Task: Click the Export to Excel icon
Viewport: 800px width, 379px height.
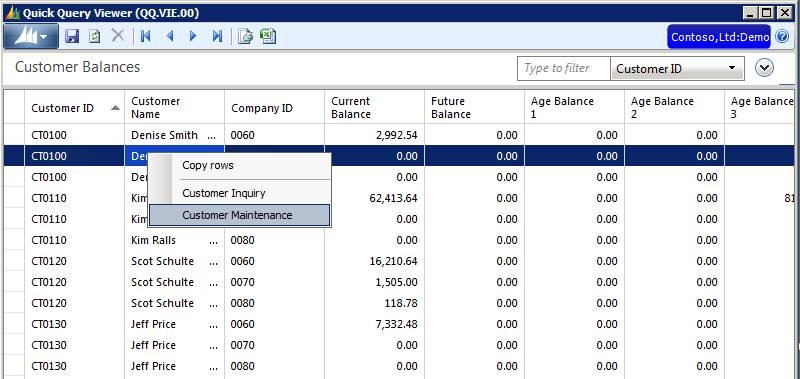Action: pyautogui.click(x=268, y=36)
